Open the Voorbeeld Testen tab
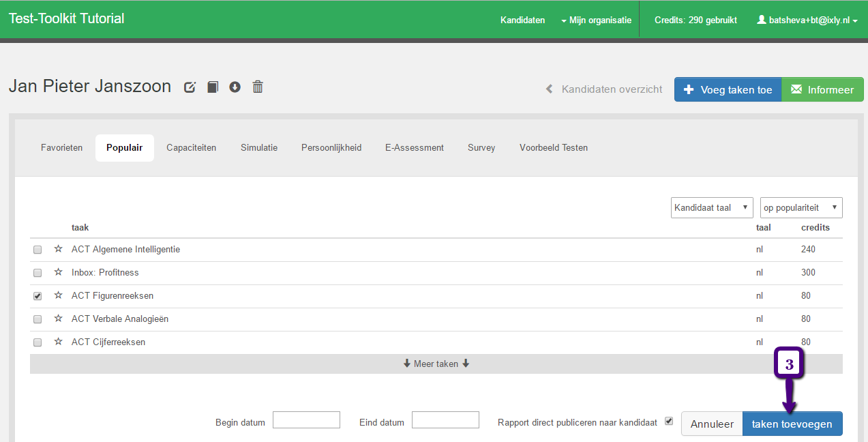The height and width of the screenshot is (442, 868). click(x=554, y=147)
